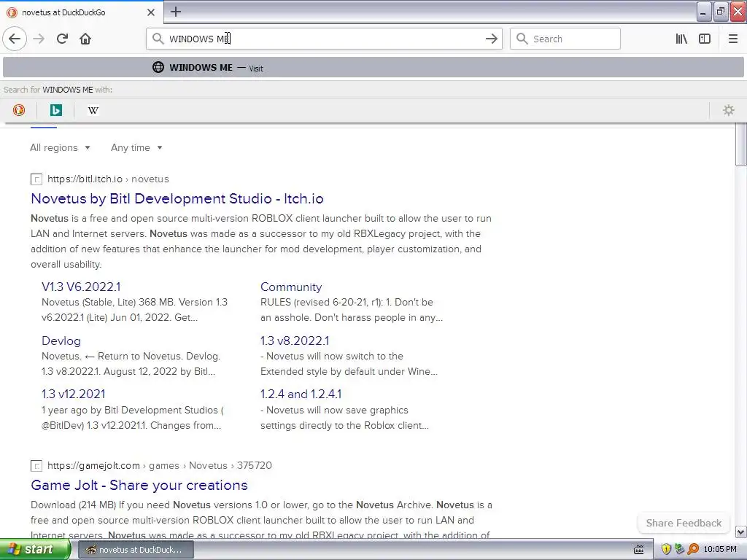Viewport: 747px width, 560px height.
Task: Click the tray keyboard icon
Action: 639,550
